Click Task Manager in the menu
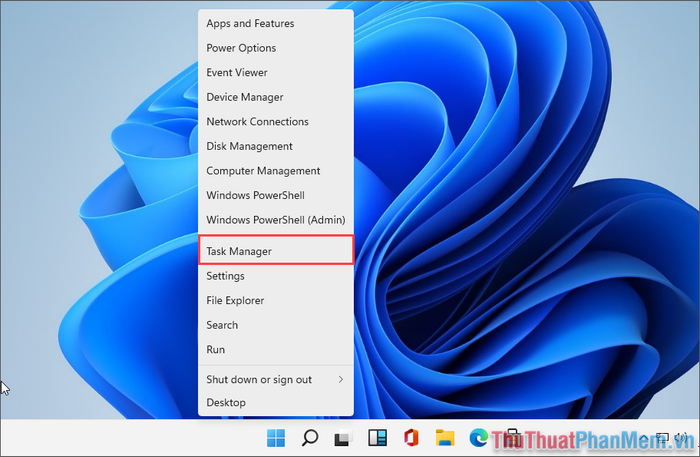This screenshot has width=700, height=457. (x=276, y=251)
